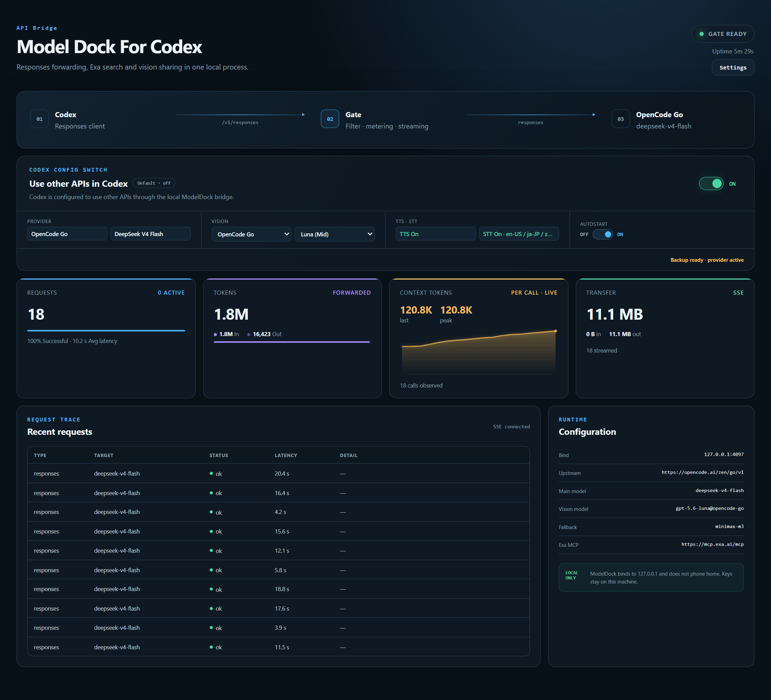Click the ok status dot in the 20.4 s row
Image resolution: width=771 pixels, height=700 pixels.
coord(211,473)
